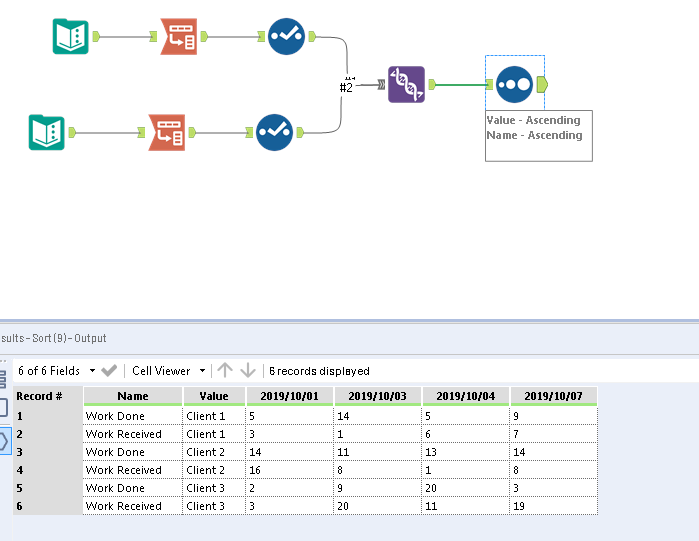Click the top Text Input tool's output anchor
Viewport: 699px width, 541px height.
click(x=96, y=37)
